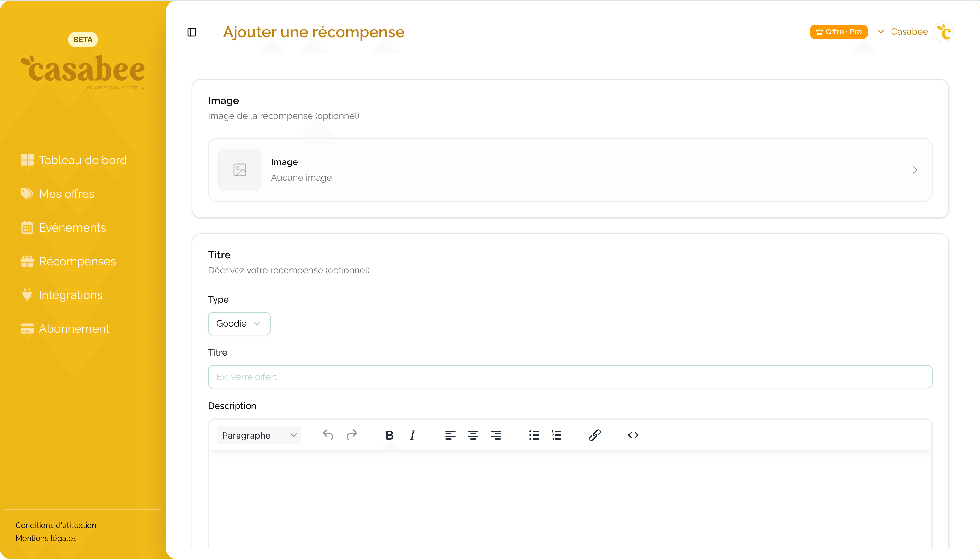Open the Paragraphe style dropdown

coord(259,435)
